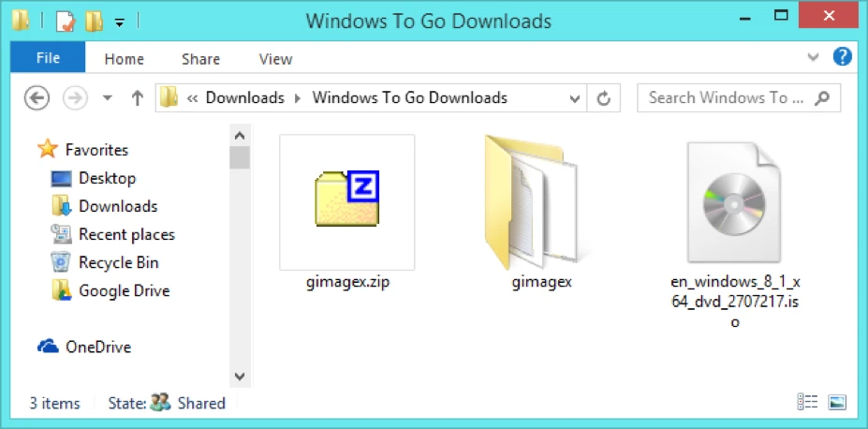Select the gimagex.zip archive thumbnail
Viewport: 868px width, 429px height.
tap(347, 202)
